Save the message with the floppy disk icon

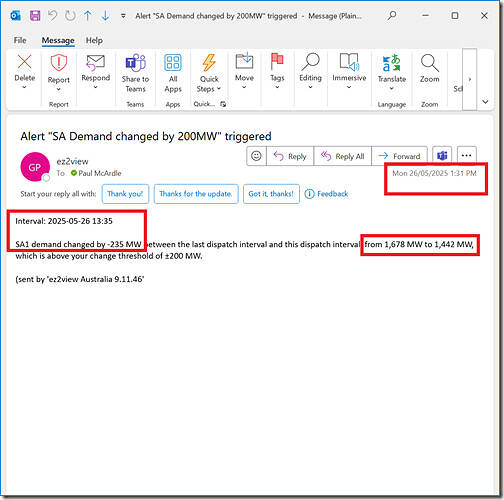[35, 16]
